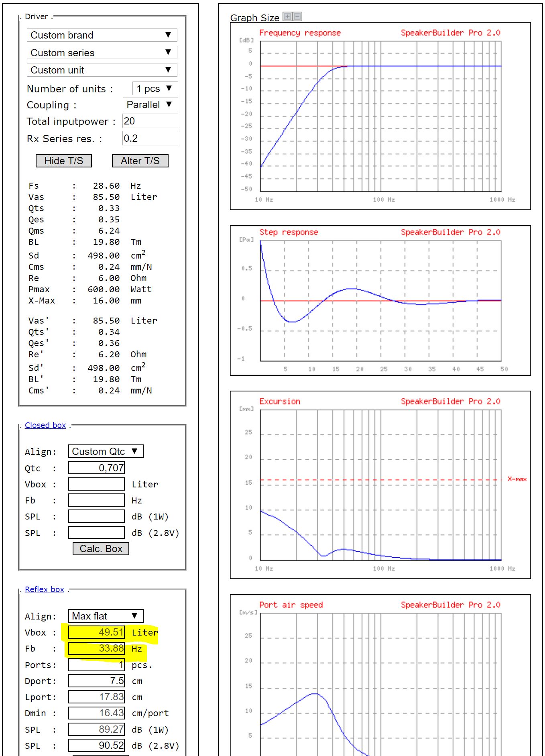Click the Fs value 28.60
545x756 pixels.
click(x=106, y=186)
